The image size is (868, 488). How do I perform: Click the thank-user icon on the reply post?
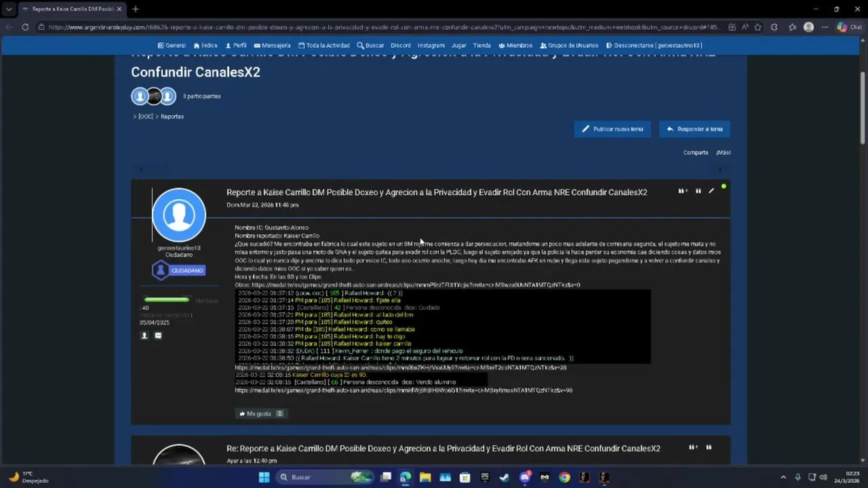pyautogui.click(x=693, y=447)
